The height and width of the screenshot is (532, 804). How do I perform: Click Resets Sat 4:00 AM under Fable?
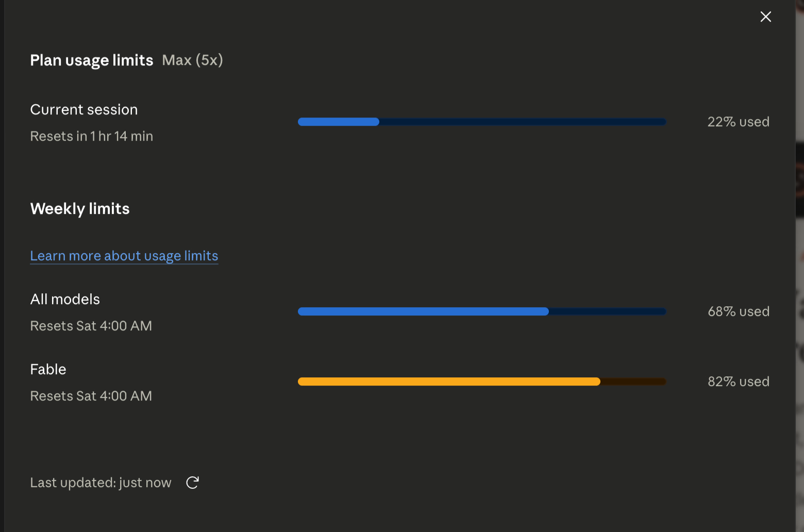tap(91, 396)
